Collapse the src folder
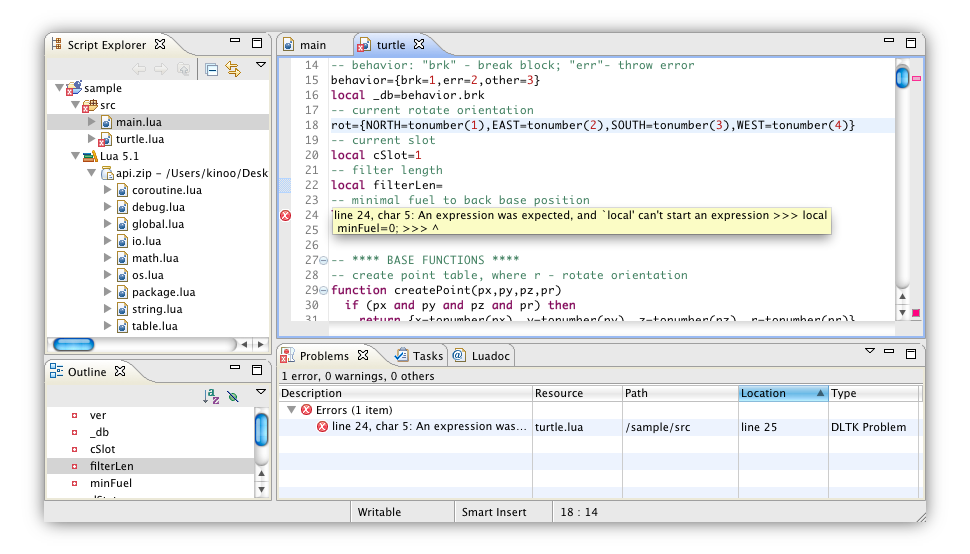 tap(75, 104)
